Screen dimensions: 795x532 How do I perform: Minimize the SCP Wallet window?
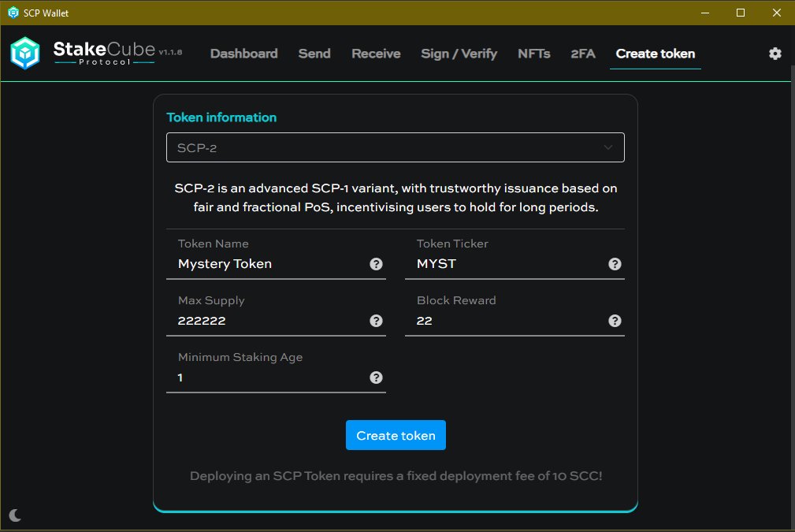point(704,13)
